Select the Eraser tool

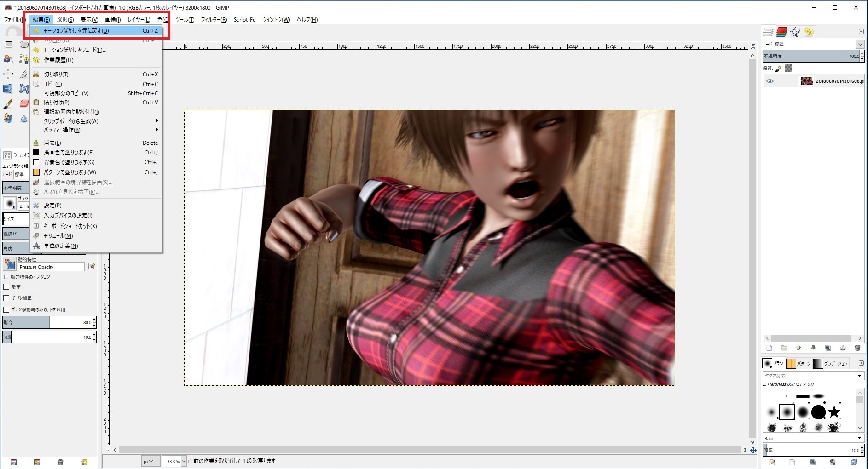(x=24, y=103)
